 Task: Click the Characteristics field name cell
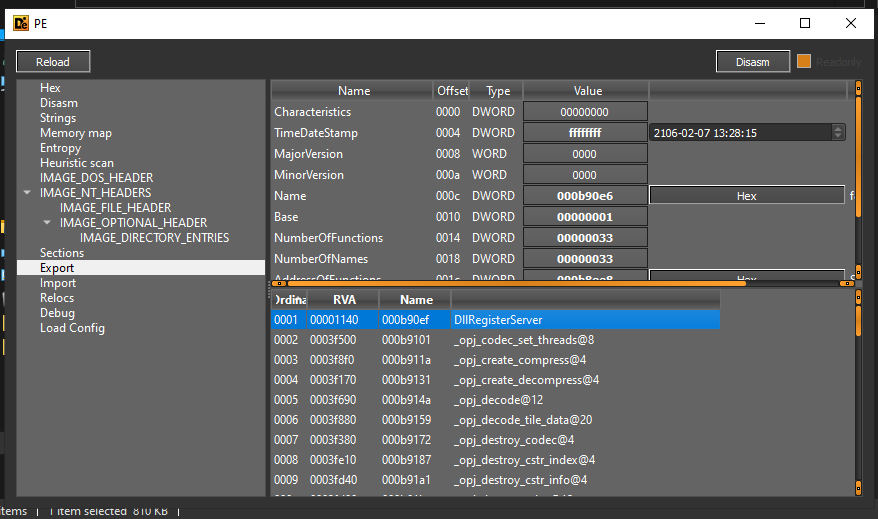tap(312, 112)
